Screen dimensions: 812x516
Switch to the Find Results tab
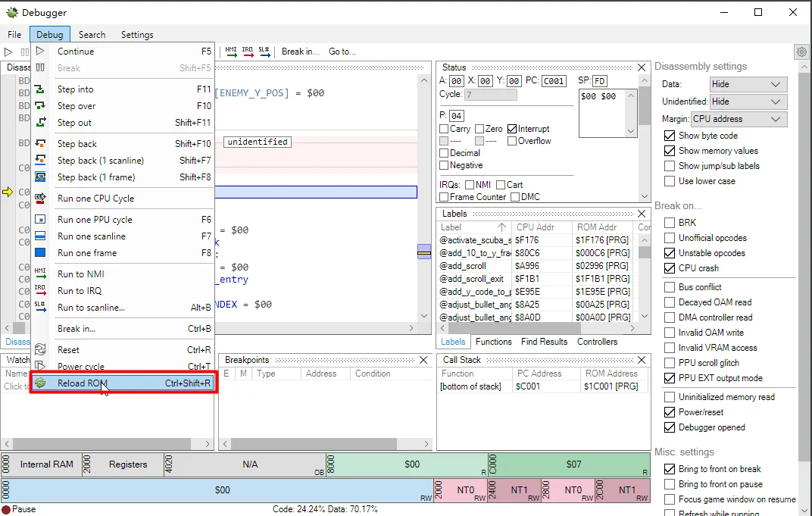tap(545, 342)
